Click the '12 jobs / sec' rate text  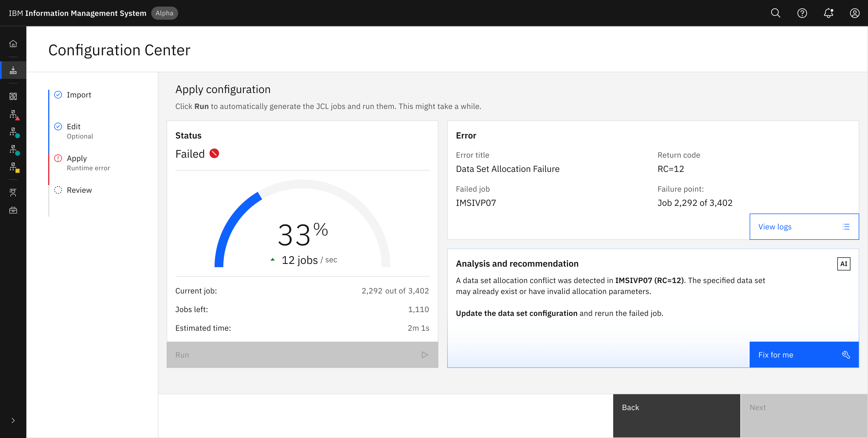(x=309, y=260)
